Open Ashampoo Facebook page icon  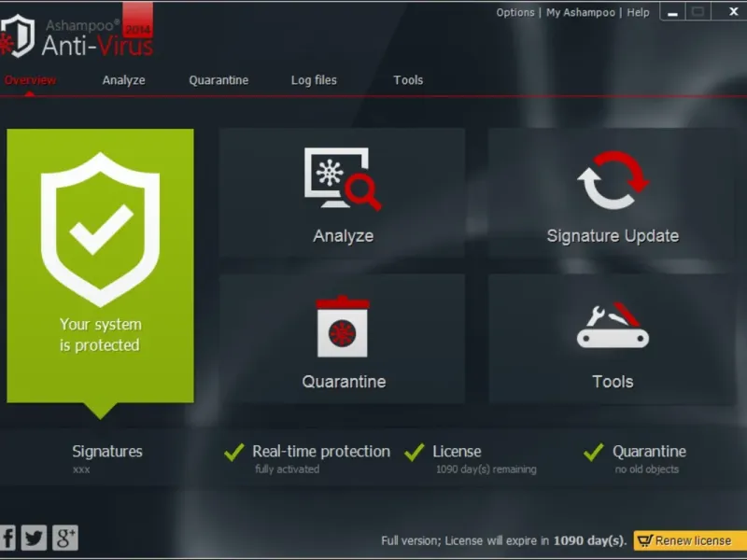[7, 538]
